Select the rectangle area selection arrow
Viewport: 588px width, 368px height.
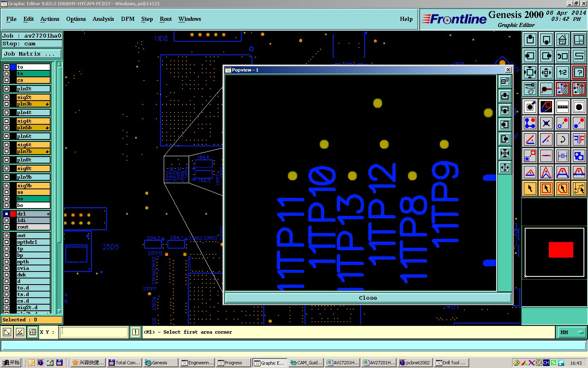pos(546,188)
